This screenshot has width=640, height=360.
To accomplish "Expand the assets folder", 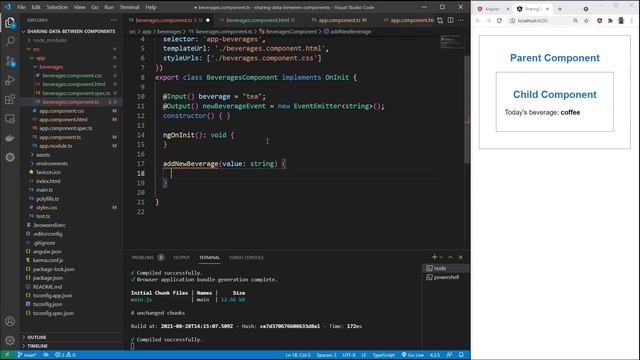I will tap(43, 155).
